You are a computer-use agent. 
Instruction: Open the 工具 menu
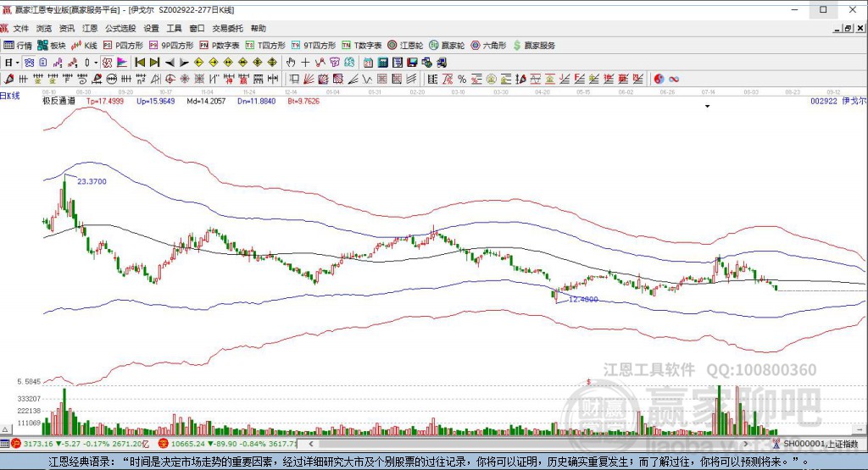(174, 28)
